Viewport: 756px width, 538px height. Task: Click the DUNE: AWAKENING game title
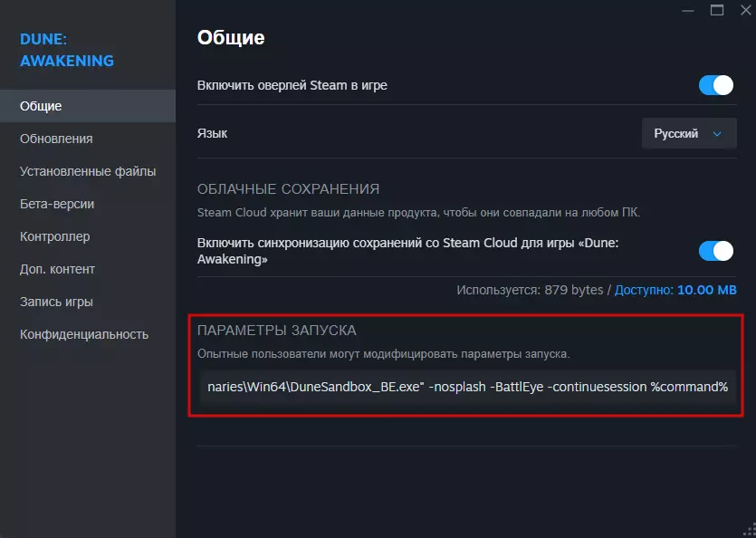tap(67, 50)
